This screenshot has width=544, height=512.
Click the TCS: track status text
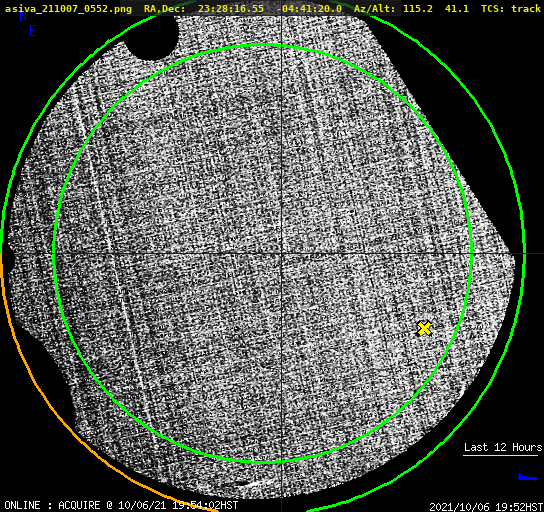coord(511,9)
